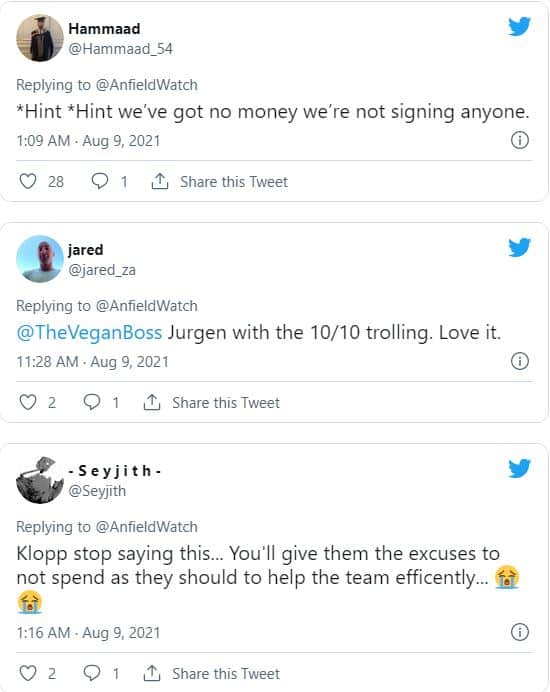Click the reply bubble on Seyjith's tweet
Image resolution: width=550 pixels, height=692 pixels.
pos(92,673)
